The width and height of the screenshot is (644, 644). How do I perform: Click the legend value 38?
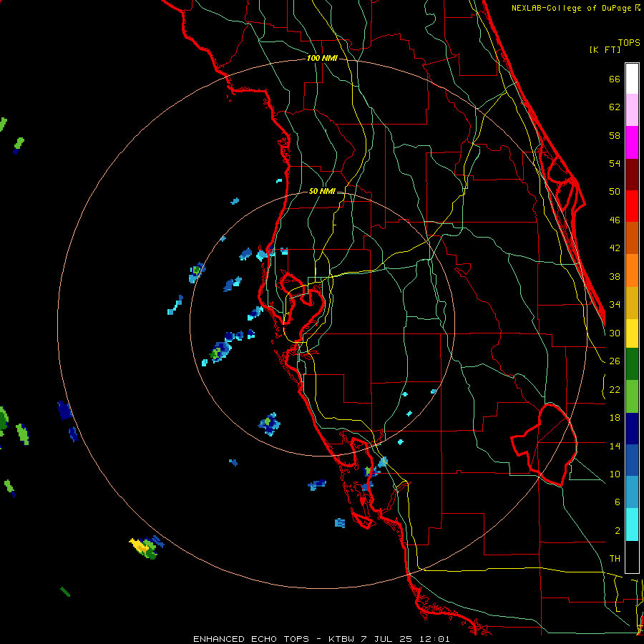pos(615,276)
